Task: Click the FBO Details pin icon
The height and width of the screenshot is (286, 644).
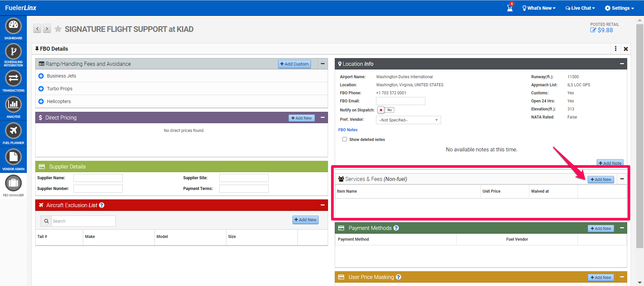Action: pos(37,49)
